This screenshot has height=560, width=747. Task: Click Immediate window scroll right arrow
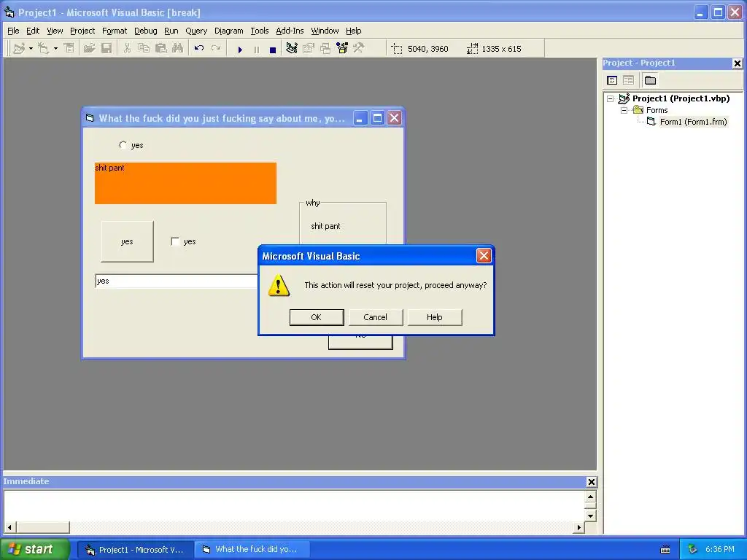[578, 527]
